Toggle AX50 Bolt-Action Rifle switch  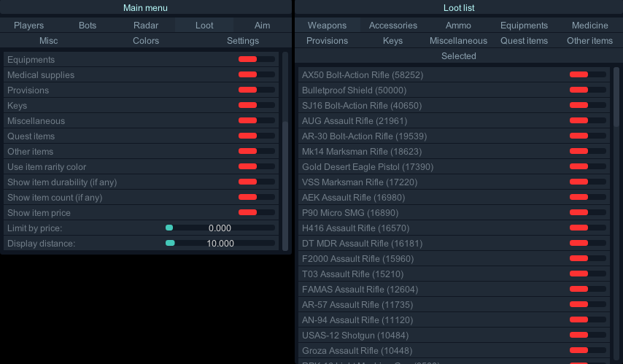(x=588, y=74)
